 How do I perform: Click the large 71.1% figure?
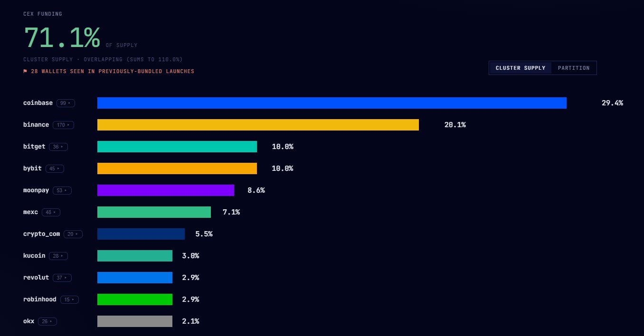tap(62, 37)
